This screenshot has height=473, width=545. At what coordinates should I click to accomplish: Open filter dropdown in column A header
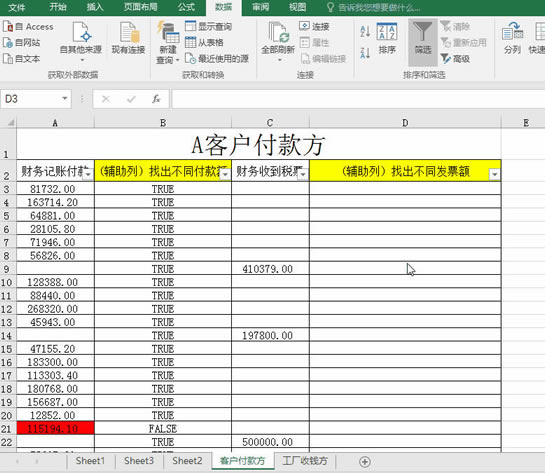pyautogui.click(x=88, y=174)
